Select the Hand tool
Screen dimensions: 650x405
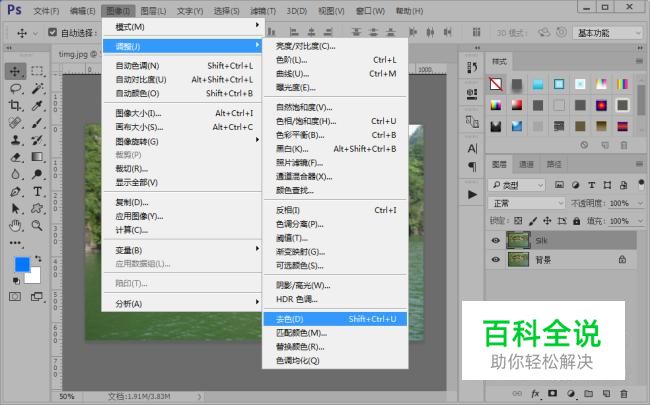point(15,226)
